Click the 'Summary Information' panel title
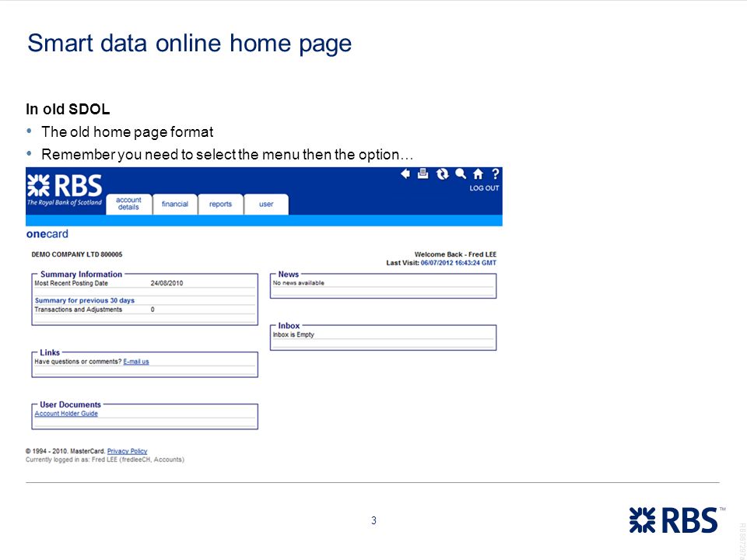 (x=81, y=275)
